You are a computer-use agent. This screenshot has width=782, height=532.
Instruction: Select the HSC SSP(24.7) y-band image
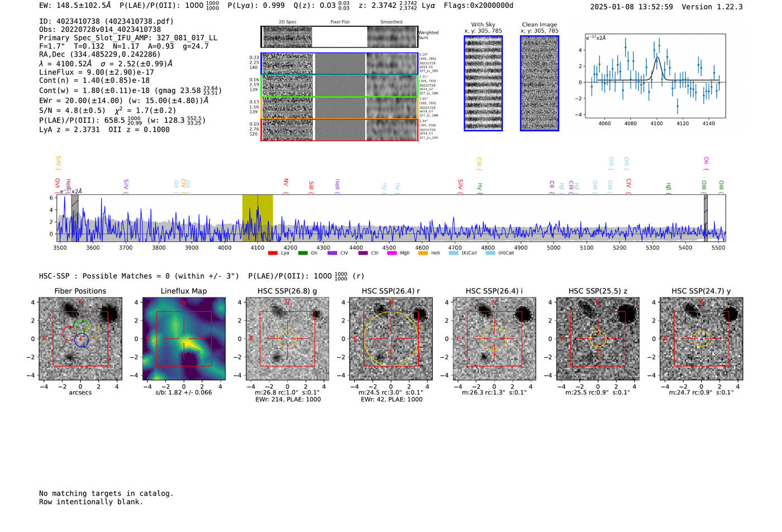click(702, 339)
